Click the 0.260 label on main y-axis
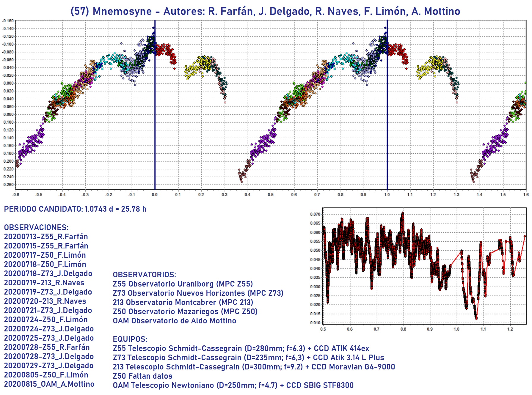The image size is (532, 395). tap(8, 185)
